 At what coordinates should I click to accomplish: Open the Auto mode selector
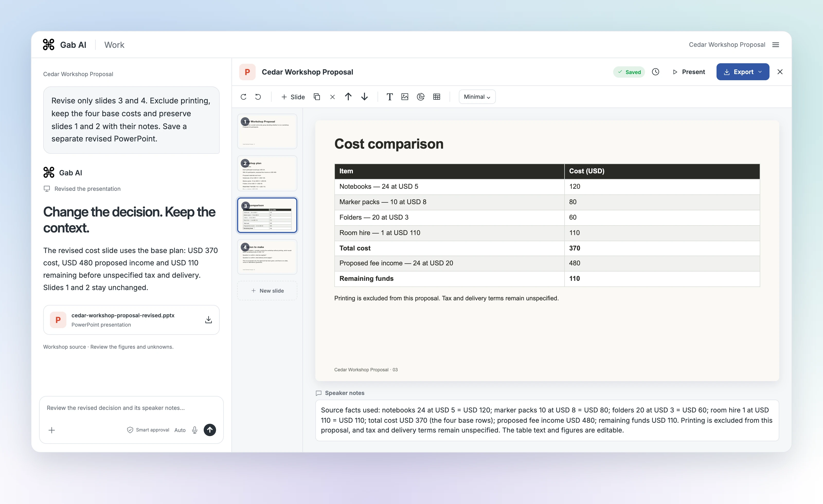click(x=180, y=430)
